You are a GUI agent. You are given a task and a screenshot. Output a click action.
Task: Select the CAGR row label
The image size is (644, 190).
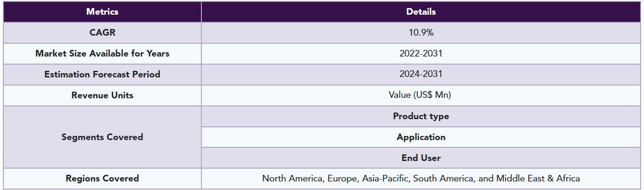click(x=102, y=33)
